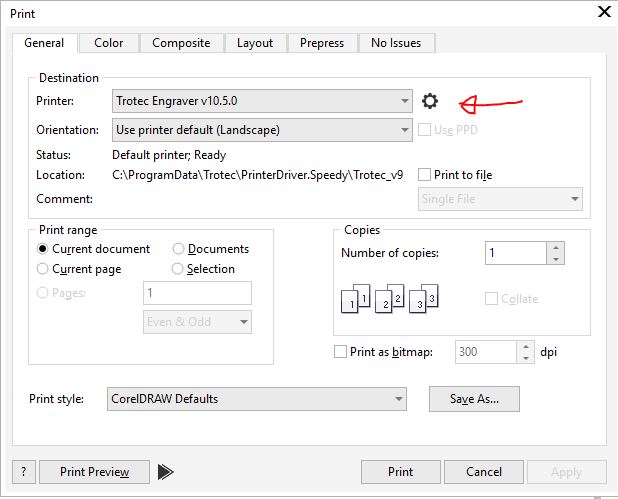Enable Print as bitmap checkbox

340,352
